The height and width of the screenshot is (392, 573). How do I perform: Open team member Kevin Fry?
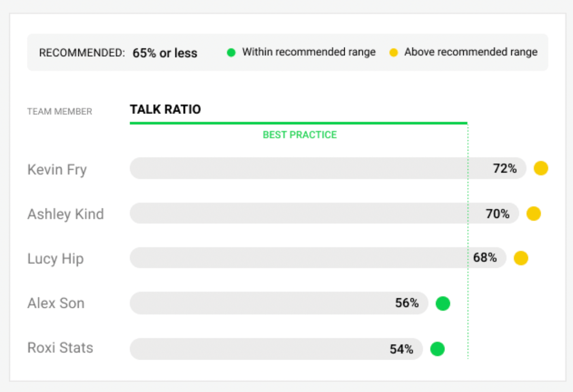(x=57, y=170)
